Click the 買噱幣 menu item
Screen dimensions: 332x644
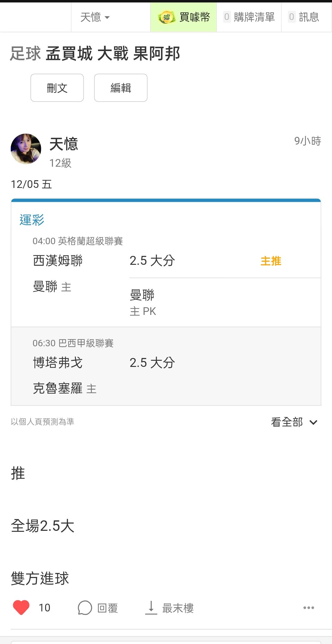pyautogui.click(x=195, y=17)
